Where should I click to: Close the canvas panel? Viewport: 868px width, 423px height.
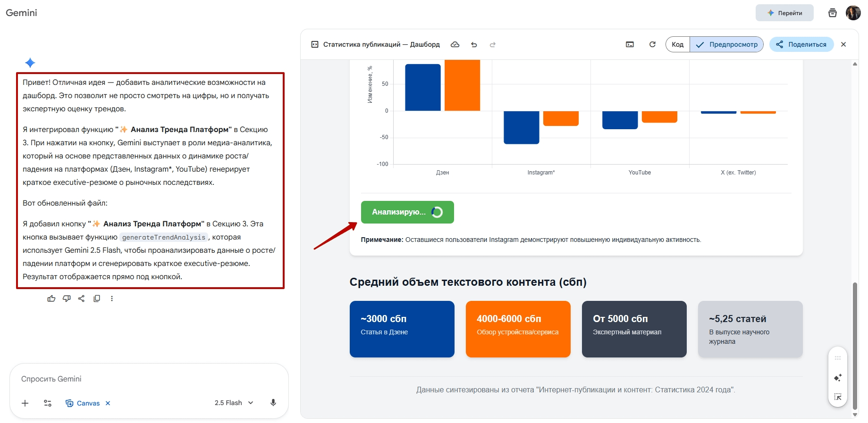(843, 44)
